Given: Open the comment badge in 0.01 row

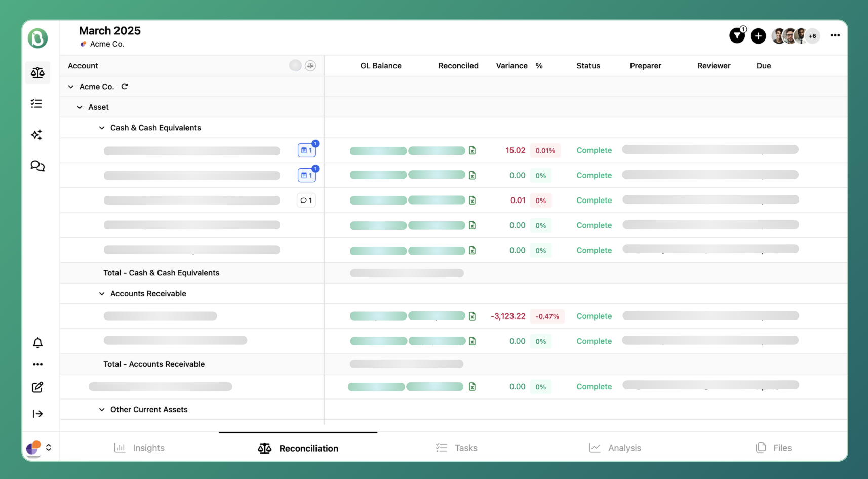Looking at the screenshot, I should 306,201.
